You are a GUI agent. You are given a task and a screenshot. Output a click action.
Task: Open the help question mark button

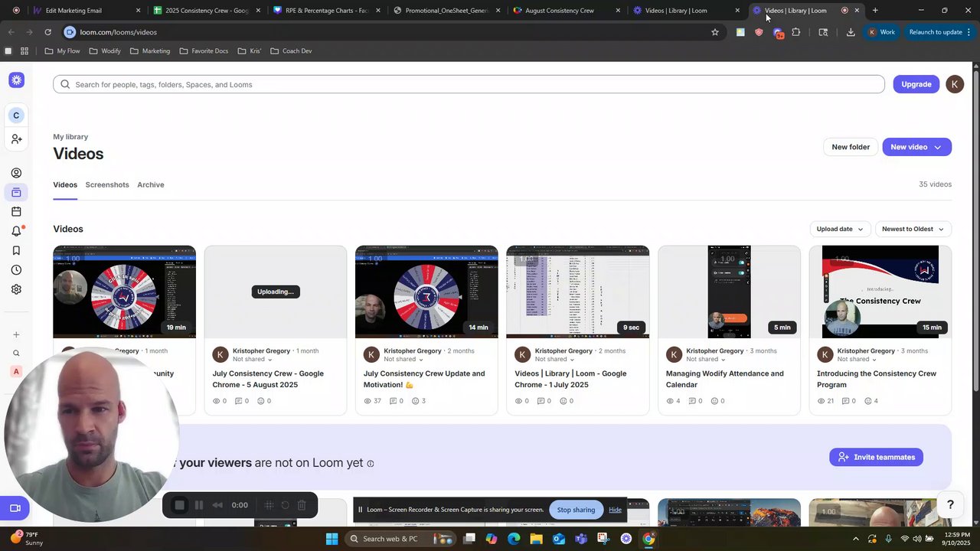950,504
